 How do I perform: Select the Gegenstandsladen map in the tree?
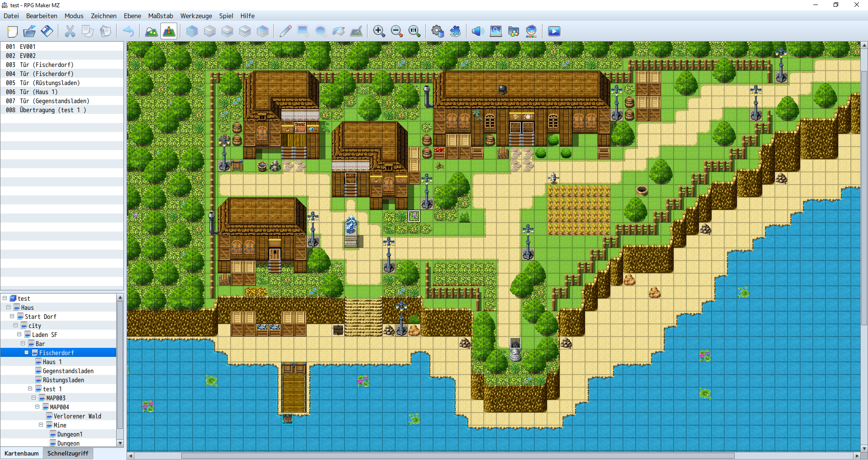tap(68, 371)
